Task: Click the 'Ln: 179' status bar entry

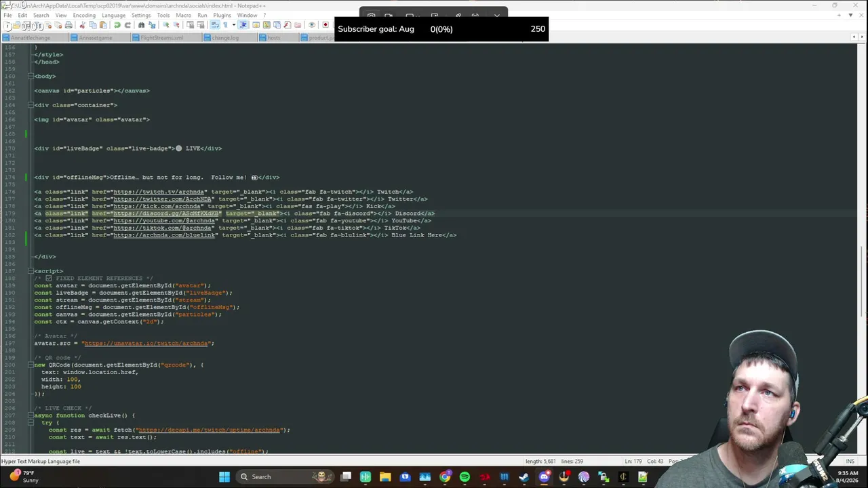Action: tap(633, 462)
